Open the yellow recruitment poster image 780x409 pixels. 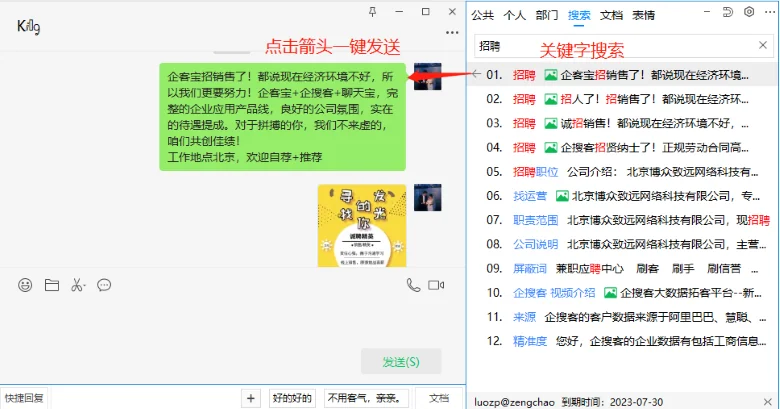tap(362, 225)
